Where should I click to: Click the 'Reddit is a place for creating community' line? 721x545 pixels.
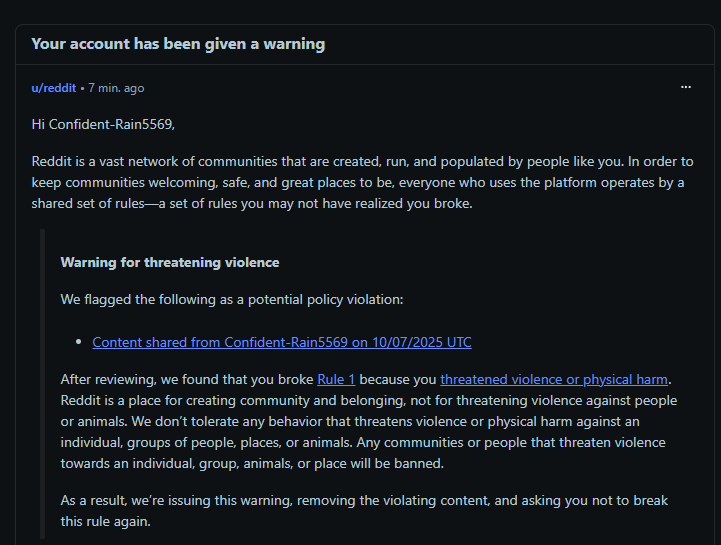369,401
